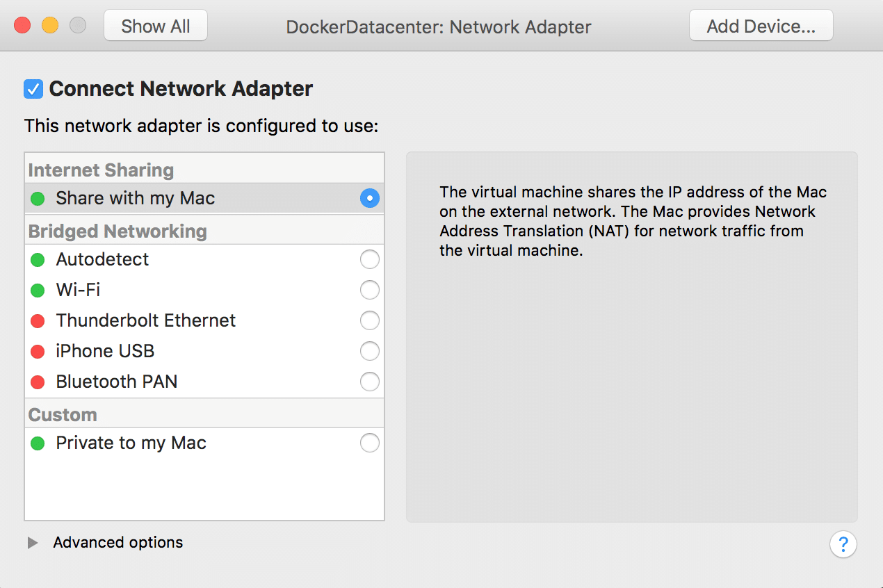The image size is (883, 588).
Task: Click the Add Device... button
Action: (x=761, y=26)
